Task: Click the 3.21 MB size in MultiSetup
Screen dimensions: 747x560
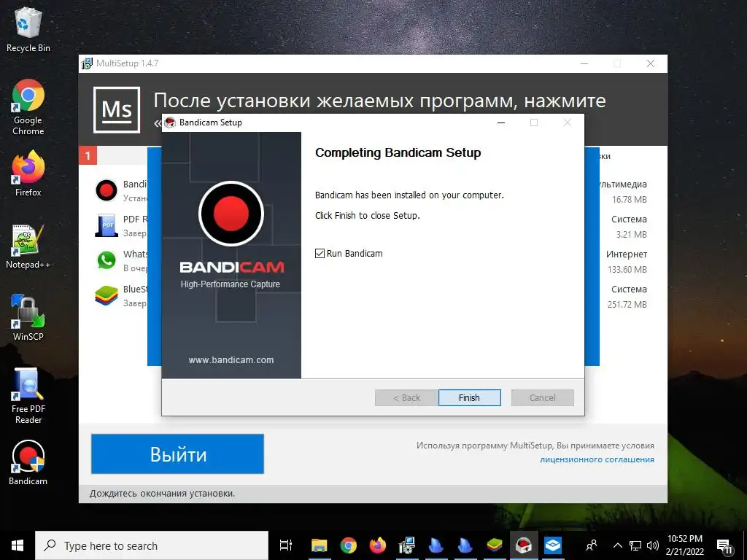Action: (631, 234)
